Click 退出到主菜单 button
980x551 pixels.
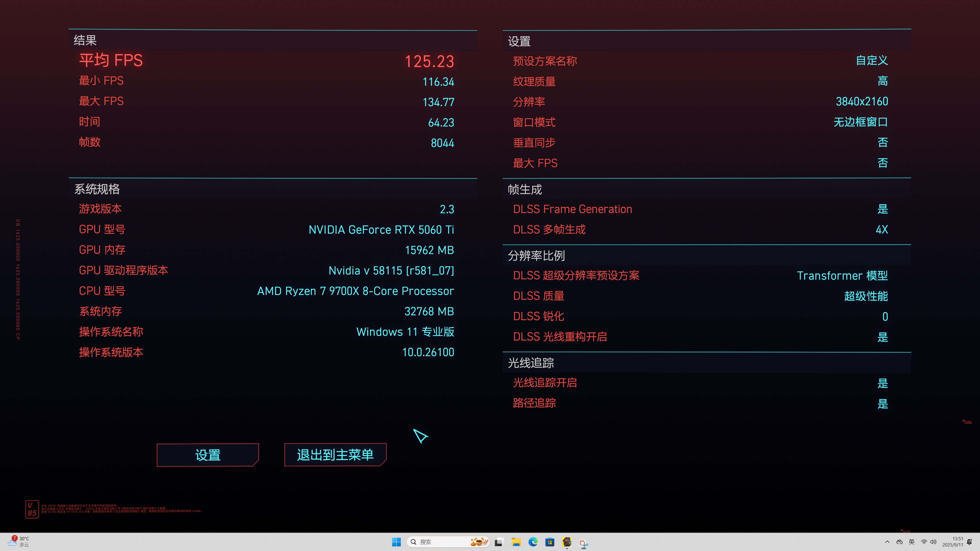[x=335, y=455]
